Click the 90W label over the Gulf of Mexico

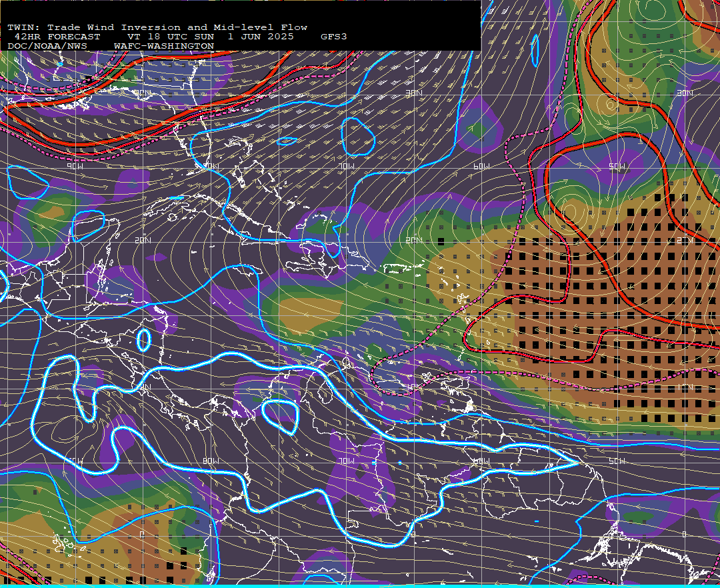pyautogui.click(x=75, y=166)
